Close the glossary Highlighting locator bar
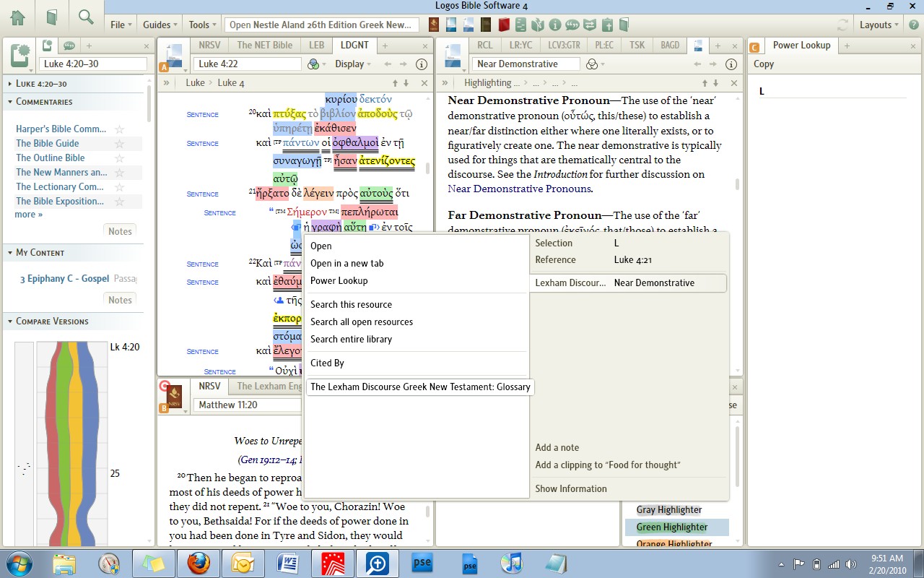Screen dimensions: 924x578 coord(734,83)
